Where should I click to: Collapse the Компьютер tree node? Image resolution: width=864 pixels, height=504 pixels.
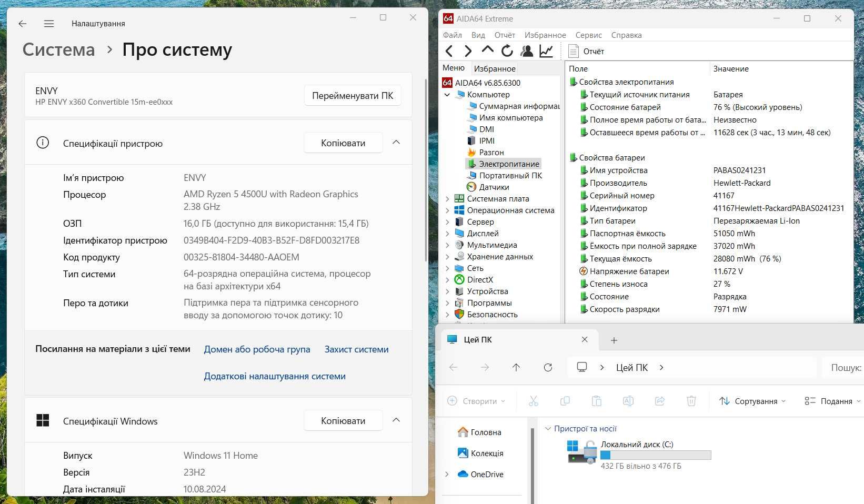[x=447, y=95]
